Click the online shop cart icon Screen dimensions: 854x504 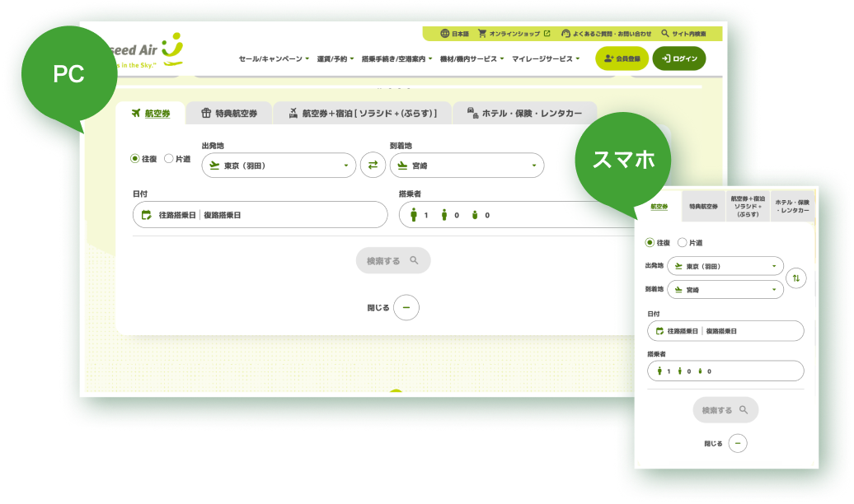tap(483, 34)
